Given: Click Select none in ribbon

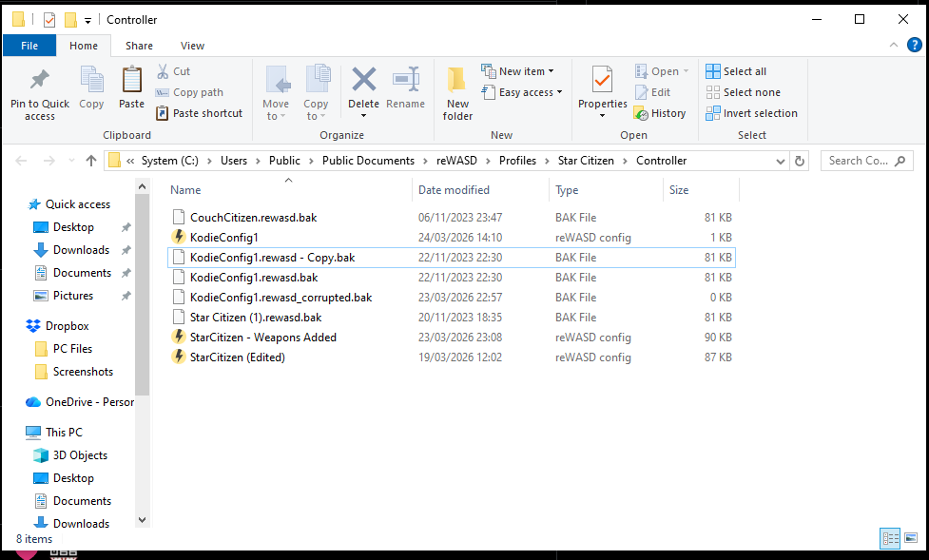Looking at the screenshot, I should [x=743, y=92].
